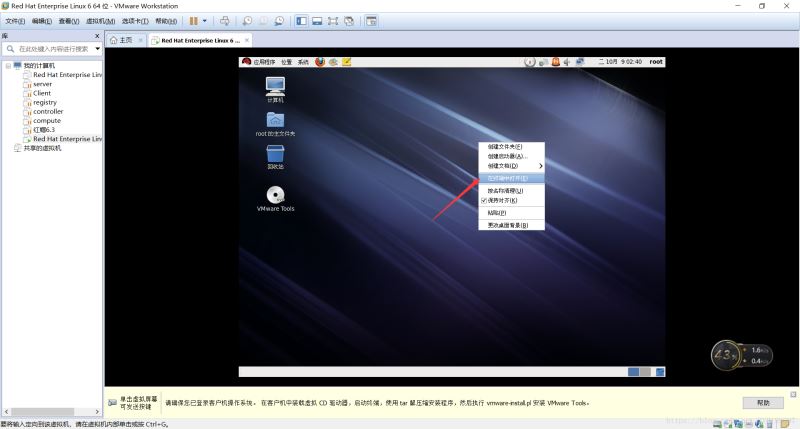Open root 的主文件夹 home folder icon

275,120
